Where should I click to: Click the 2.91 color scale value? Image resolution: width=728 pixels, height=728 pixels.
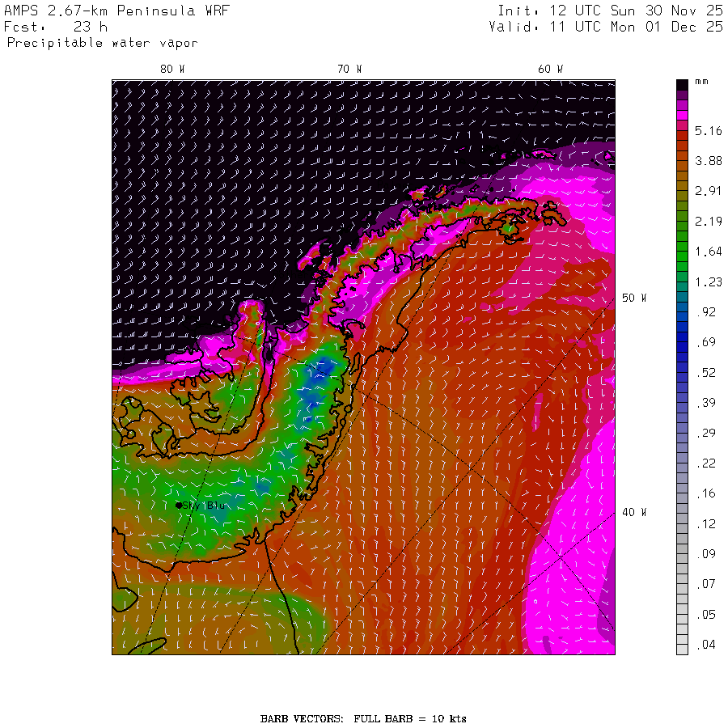[x=709, y=191]
